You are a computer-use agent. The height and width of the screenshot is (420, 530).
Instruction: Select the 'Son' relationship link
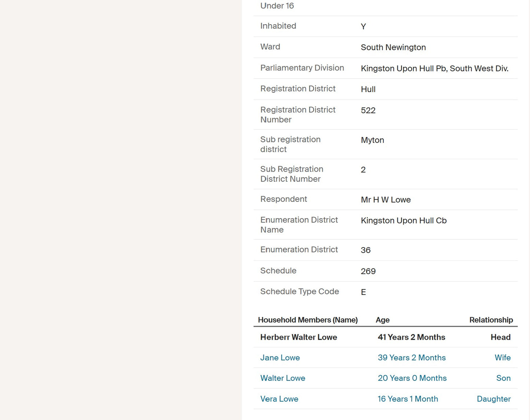point(503,378)
